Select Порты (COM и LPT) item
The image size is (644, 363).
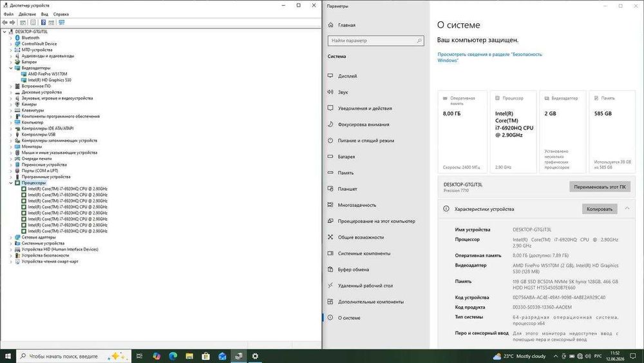[x=40, y=171]
